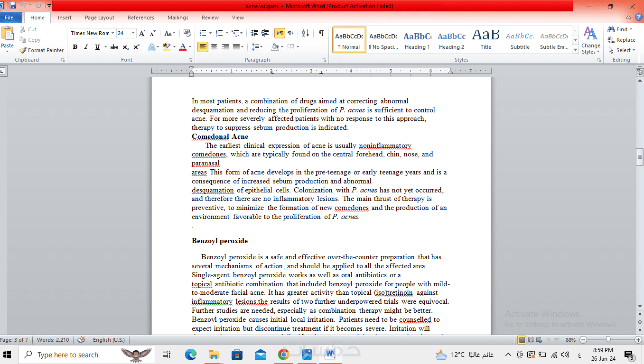Apply the Heading 1 style
The height and width of the screenshot is (364, 644).
pos(417,40)
